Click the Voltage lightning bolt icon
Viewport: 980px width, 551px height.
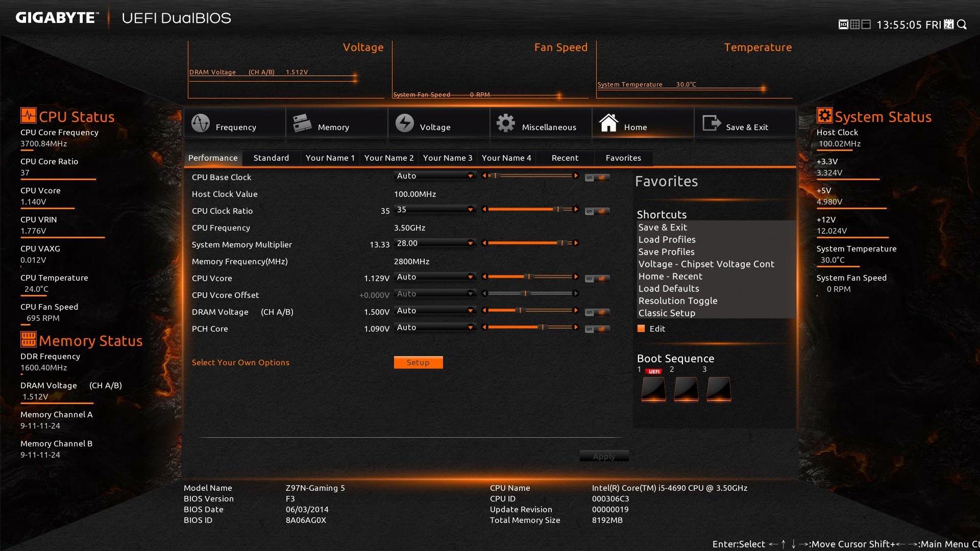[x=405, y=123]
